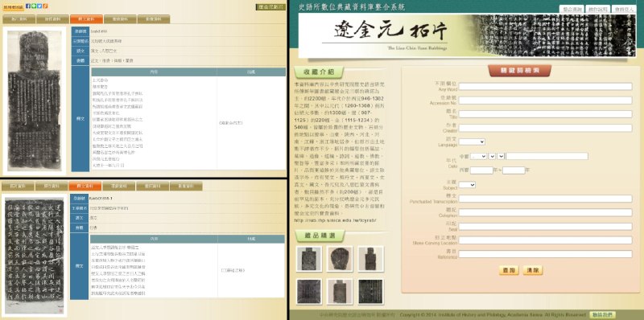Click the yellow share button beside Facebook icon

(14, 6)
